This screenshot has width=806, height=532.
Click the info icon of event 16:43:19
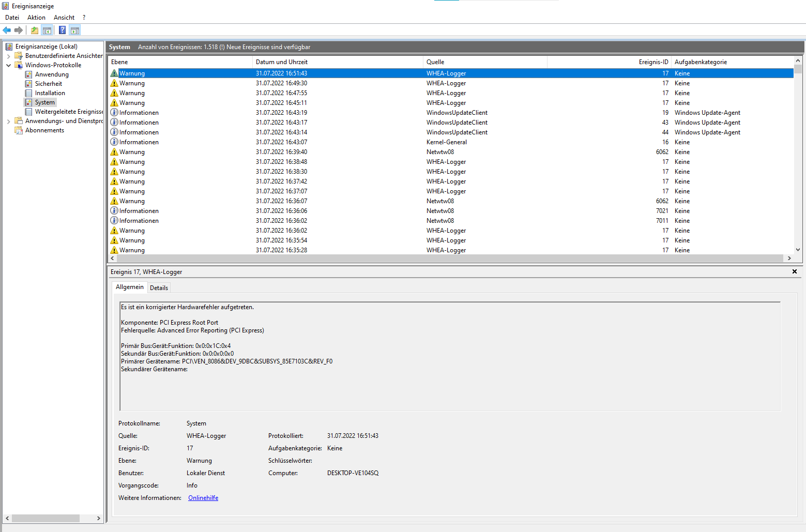[x=114, y=113]
